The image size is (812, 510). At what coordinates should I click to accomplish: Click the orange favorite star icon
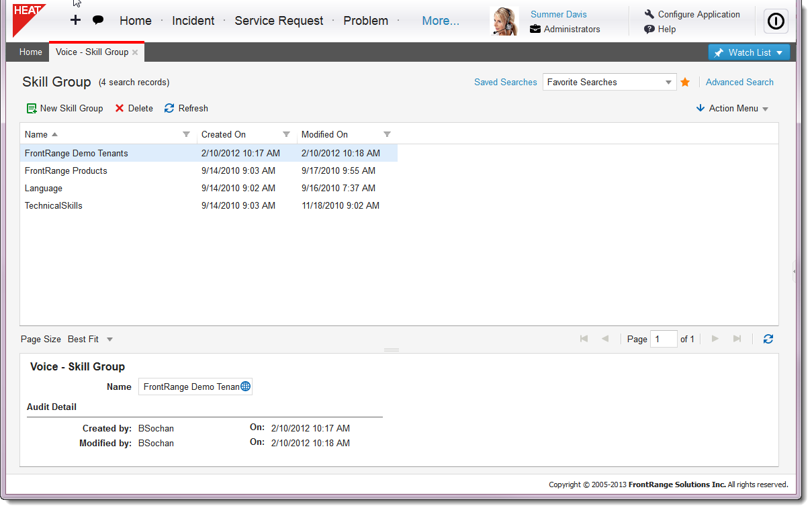pyautogui.click(x=685, y=83)
